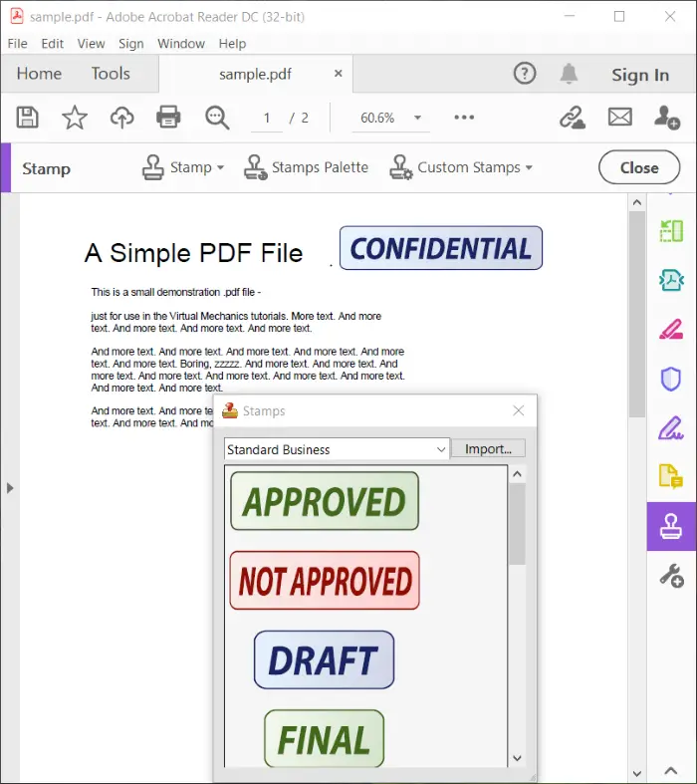Open the Edit menu
This screenshot has width=697, height=784.
52,44
